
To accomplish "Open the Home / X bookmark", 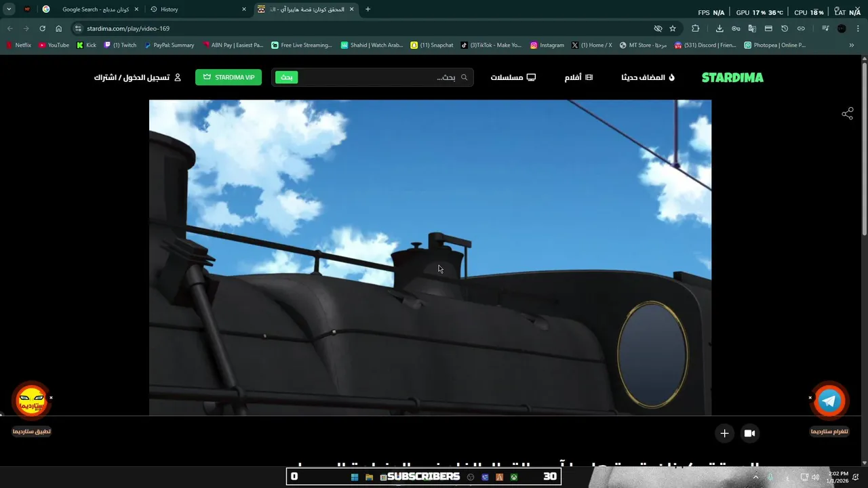I will (x=591, y=45).
